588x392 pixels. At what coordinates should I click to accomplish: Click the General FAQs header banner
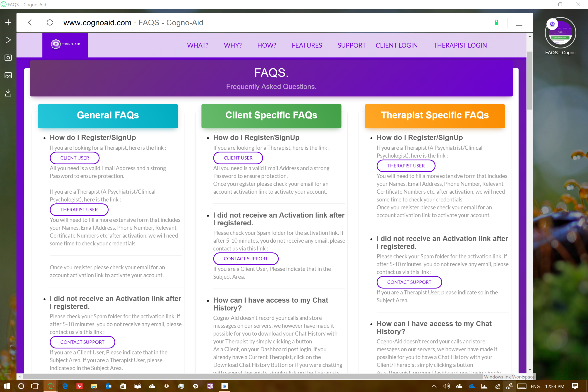click(x=108, y=116)
